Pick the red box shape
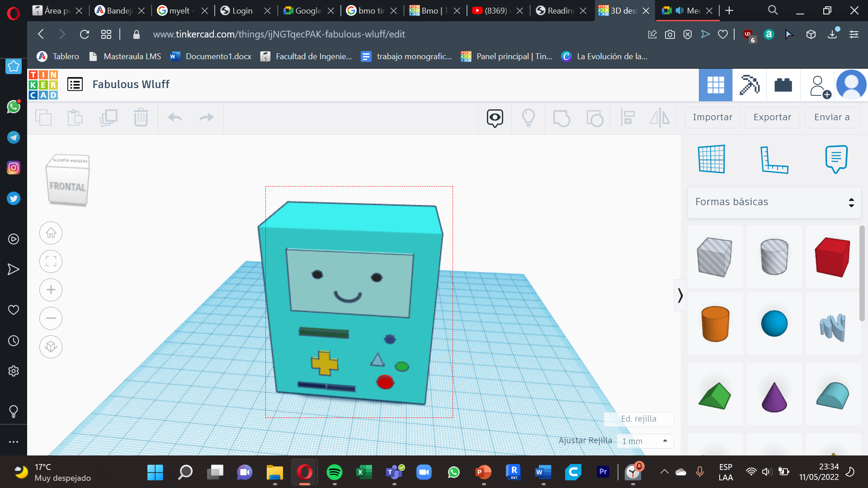This screenshot has width=868, height=488. pos(833,257)
